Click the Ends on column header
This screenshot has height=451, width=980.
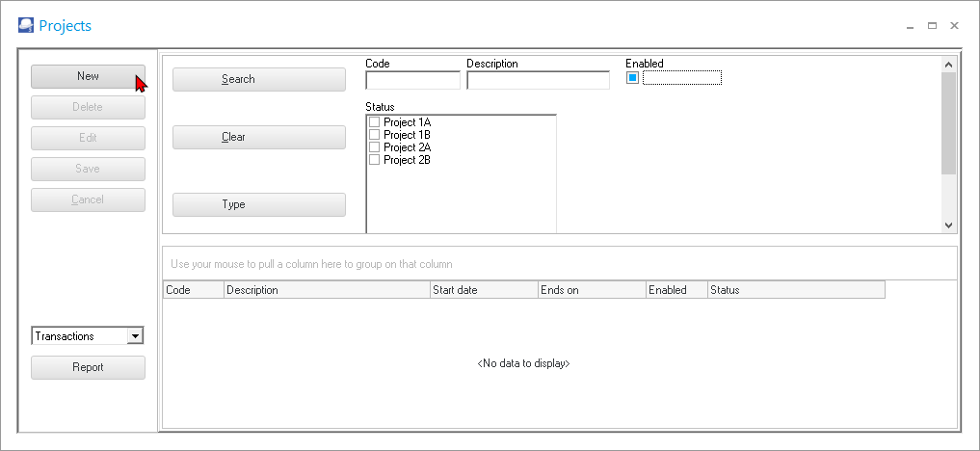[591, 290]
